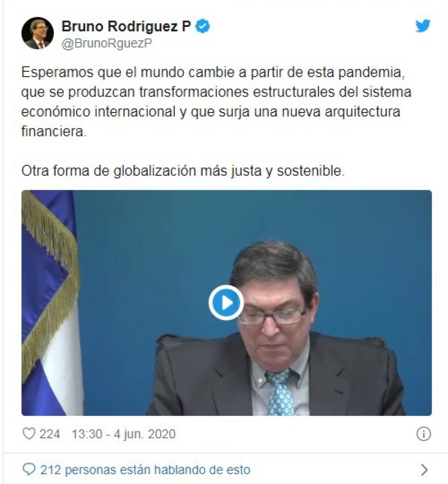448x484 pixels.
Task: Click the speech bubble reply icon
Action: [x=29, y=470]
